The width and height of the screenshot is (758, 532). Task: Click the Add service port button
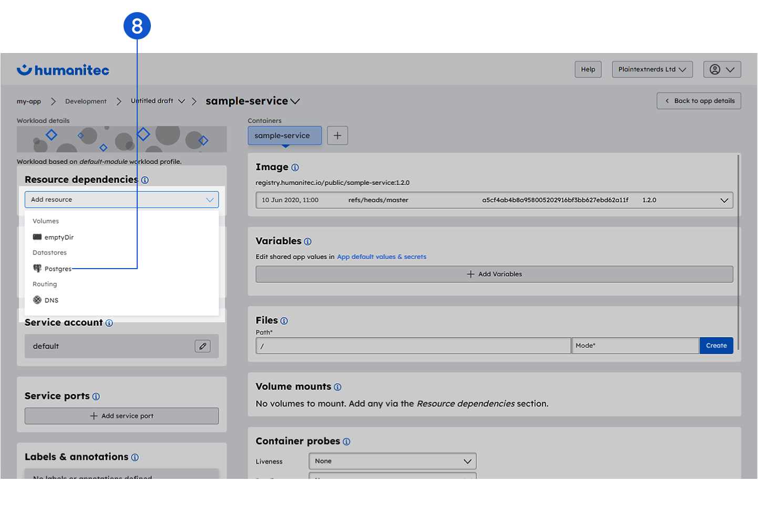121,416
